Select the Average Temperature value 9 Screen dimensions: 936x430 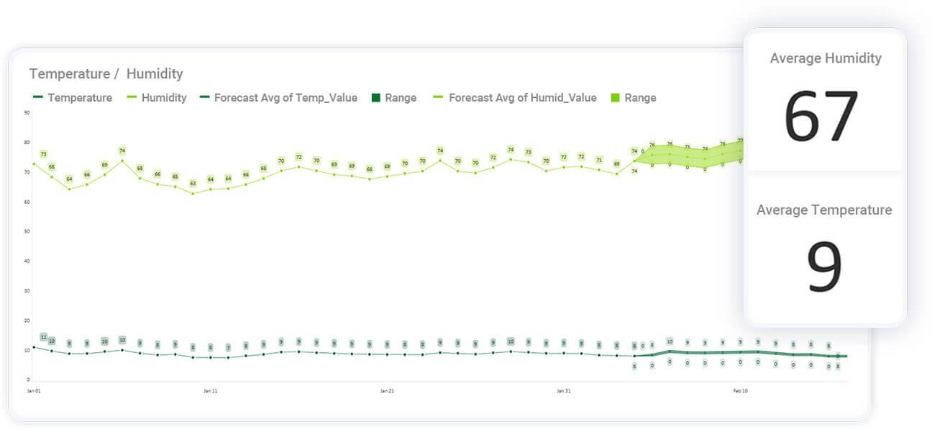point(825,268)
